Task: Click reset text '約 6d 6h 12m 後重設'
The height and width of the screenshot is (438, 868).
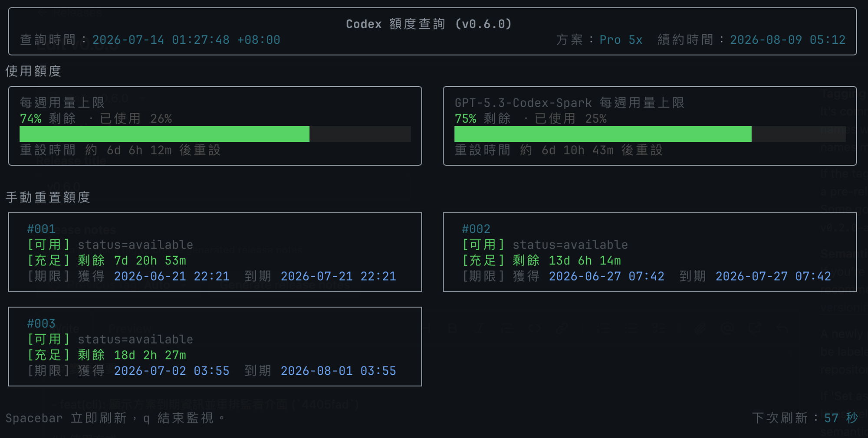Action: click(x=153, y=150)
